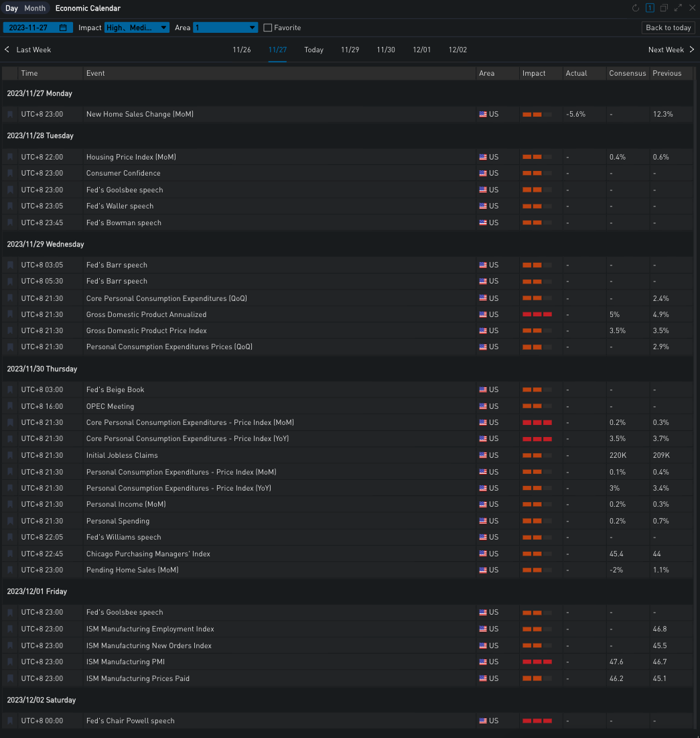The height and width of the screenshot is (738, 700).
Task: Open the 'ISM Manufacturing PMI' event name
Action: 126,662
